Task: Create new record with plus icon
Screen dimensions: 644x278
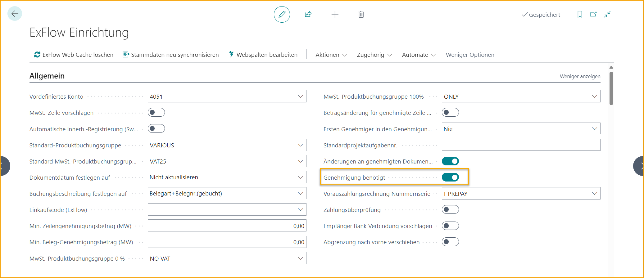Action: pos(335,14)
